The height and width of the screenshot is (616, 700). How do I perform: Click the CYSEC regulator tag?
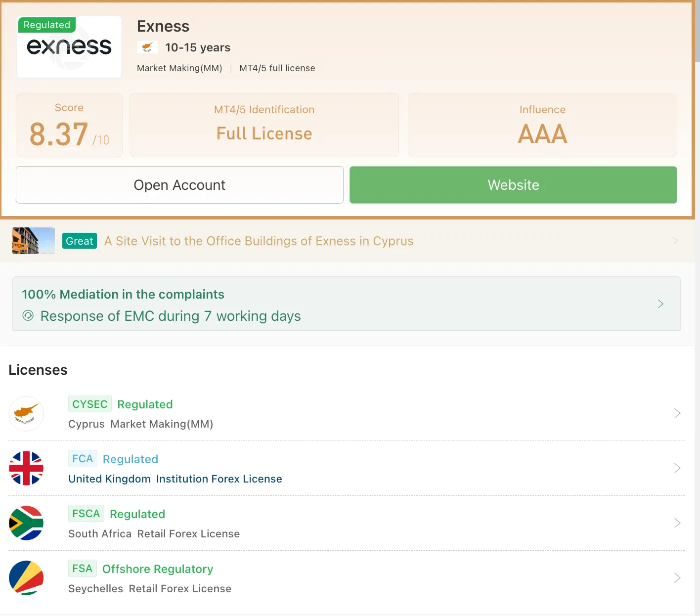pyautogui.click(x=90, y=404)
